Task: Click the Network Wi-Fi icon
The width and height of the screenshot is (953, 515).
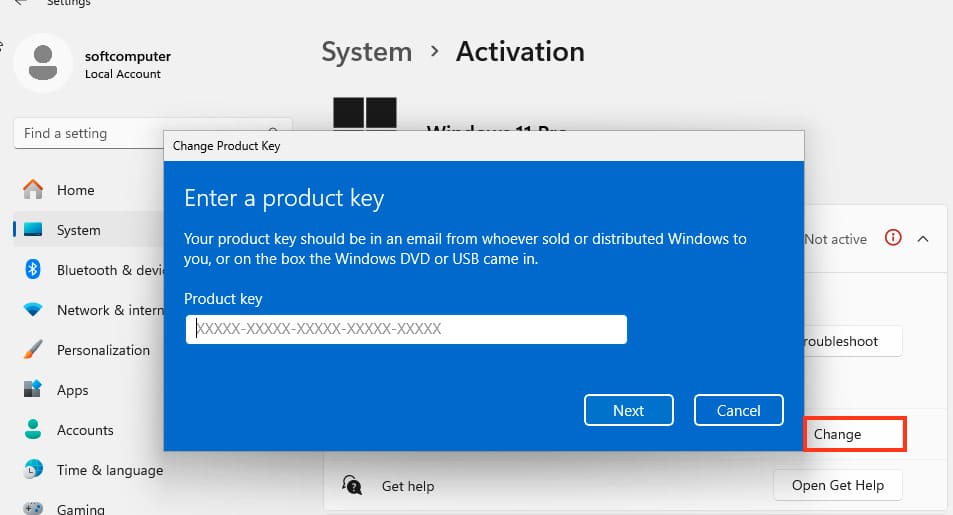Action: tap(33, 310)
